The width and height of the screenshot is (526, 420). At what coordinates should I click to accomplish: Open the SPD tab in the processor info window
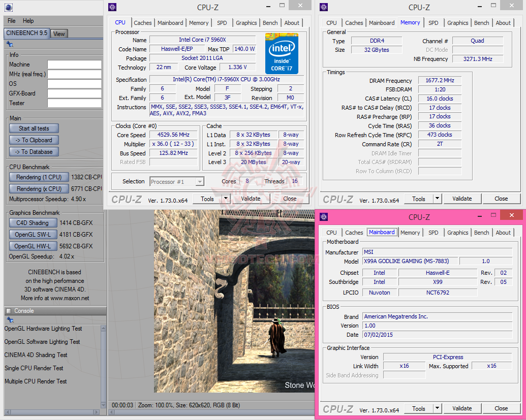pyautogui.click(x=222, y=23)
